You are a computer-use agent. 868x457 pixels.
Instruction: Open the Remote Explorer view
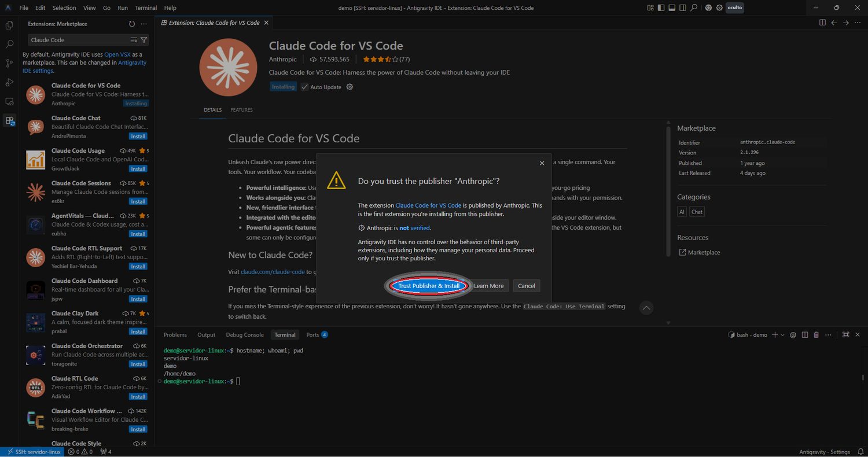click(9, 101)
